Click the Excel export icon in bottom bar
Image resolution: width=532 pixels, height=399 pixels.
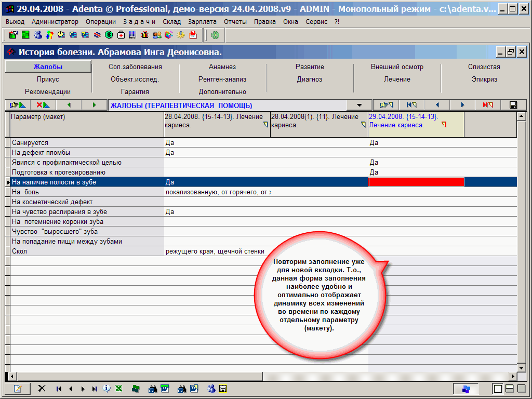click(118, 389)
